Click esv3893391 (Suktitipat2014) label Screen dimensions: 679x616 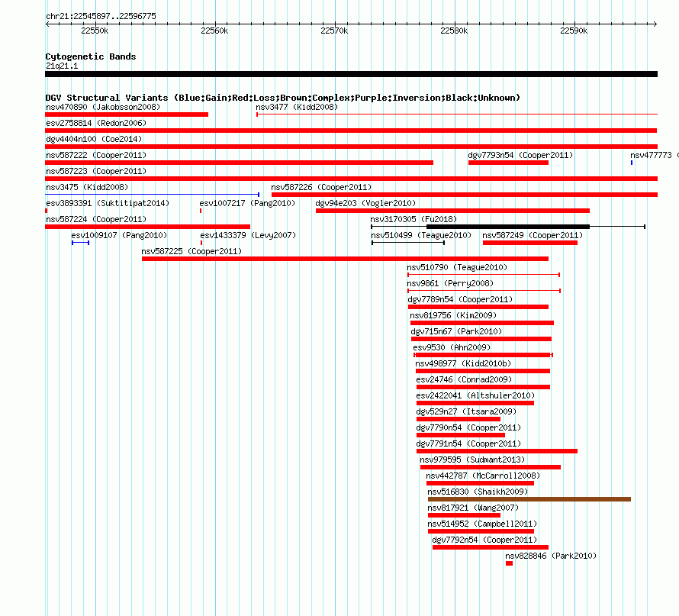[108, 203]
